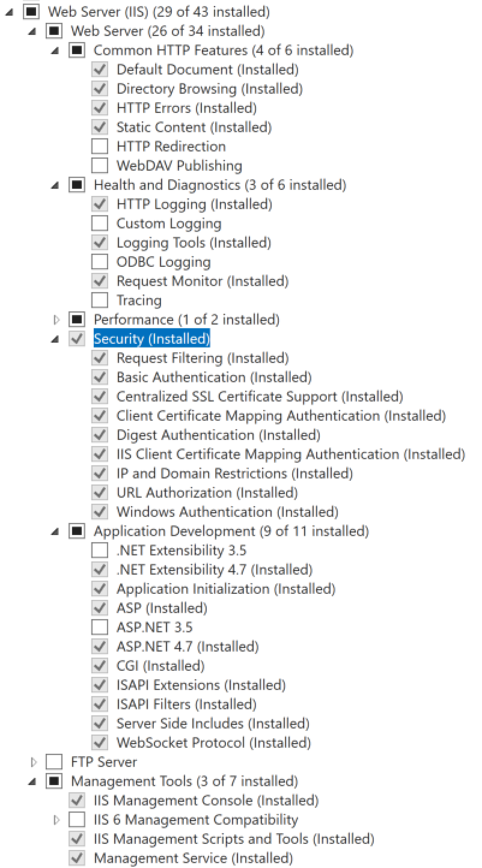Collapse the Security node
This screenshot has width=482, height=868.
[x=56, y=340]
